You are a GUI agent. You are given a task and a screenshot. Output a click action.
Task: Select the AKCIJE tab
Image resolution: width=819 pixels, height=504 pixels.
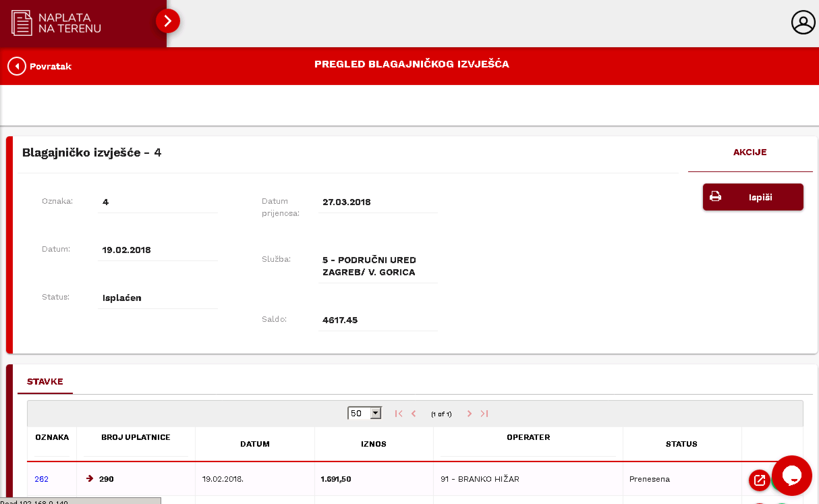pos(750,152)
